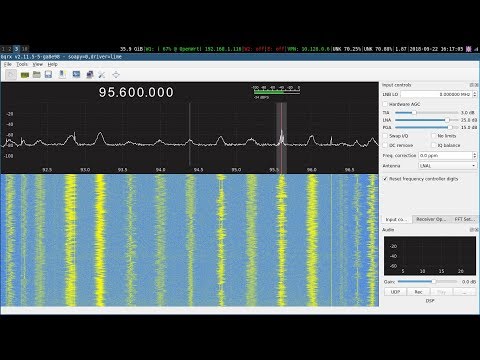Adjust the LNA gain slider

click(426, 120)
